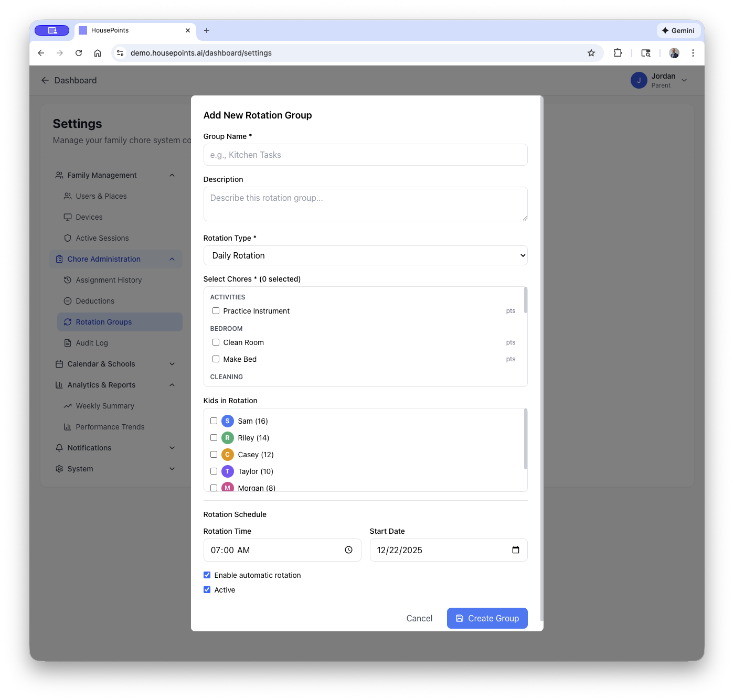Open Assignment History page

120,280
